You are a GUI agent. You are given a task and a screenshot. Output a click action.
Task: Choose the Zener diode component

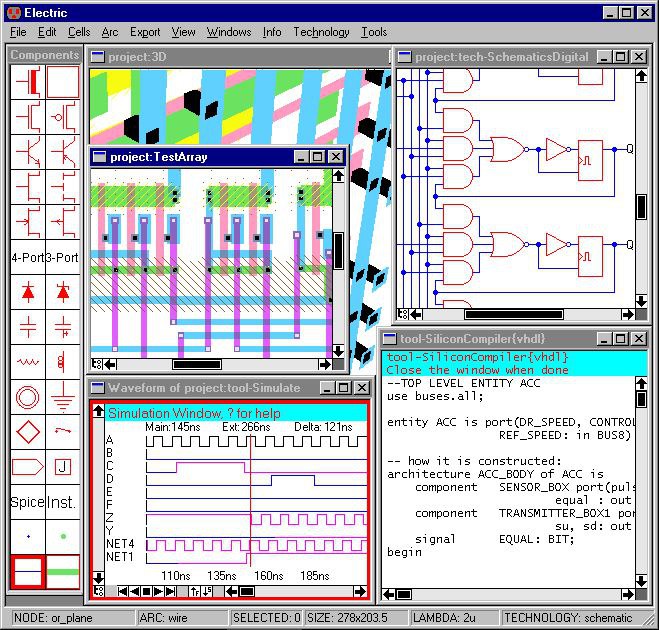tap(63, 292)
